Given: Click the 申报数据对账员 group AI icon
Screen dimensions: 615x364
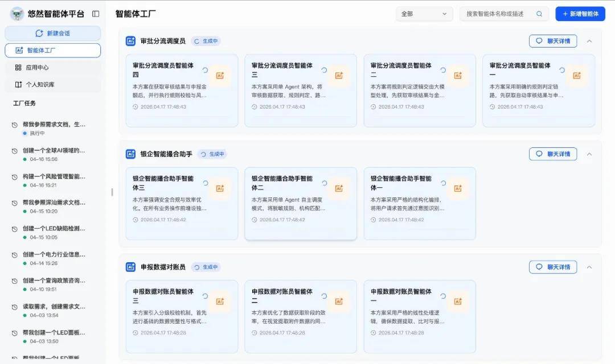Looking at the screenshot, I should click(x=130, y=267).
